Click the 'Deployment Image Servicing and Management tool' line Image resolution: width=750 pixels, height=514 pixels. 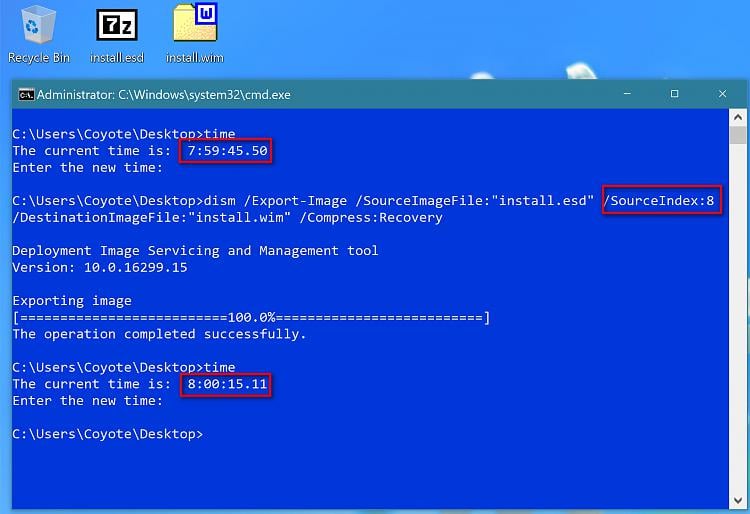[195, 251]
